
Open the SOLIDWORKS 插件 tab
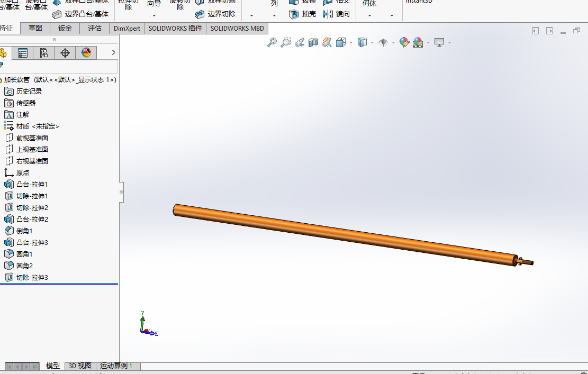coord(175,28)
